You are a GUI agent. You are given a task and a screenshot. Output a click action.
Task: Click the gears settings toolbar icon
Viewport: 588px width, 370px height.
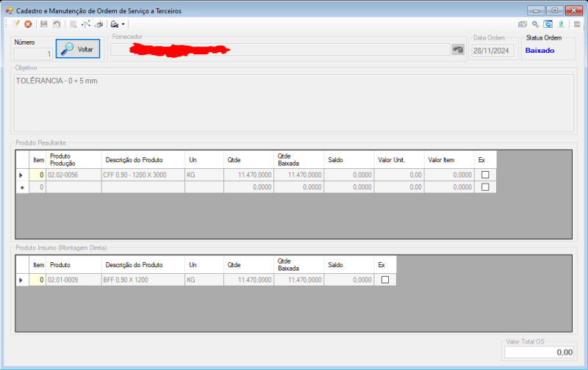pyautogui.click(x=536, y=24)
